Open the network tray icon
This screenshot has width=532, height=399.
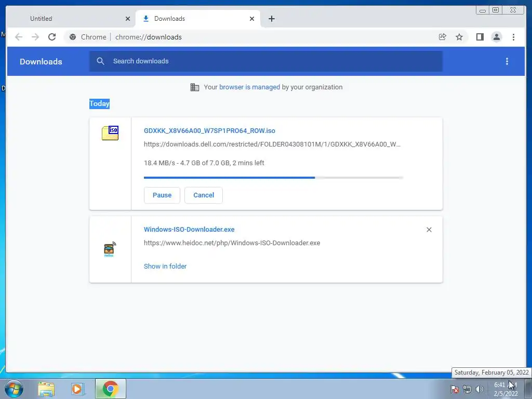click(x=467, y=389)
